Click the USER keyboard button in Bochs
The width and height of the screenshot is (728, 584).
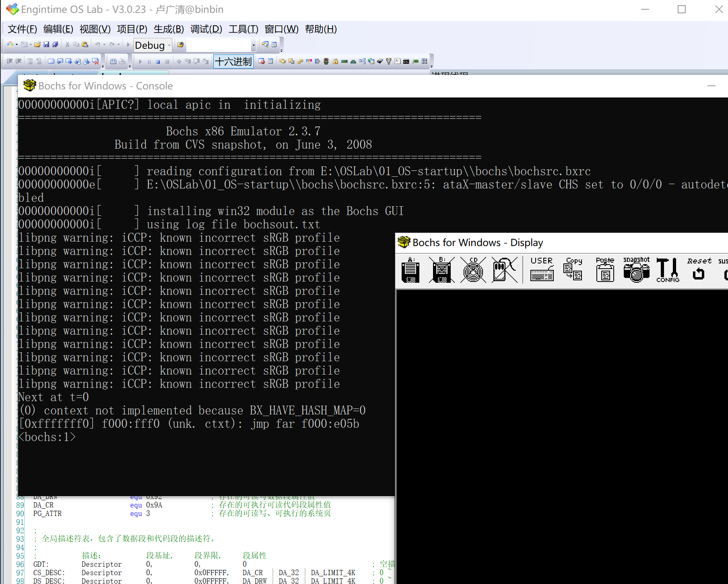click(542, 269)
